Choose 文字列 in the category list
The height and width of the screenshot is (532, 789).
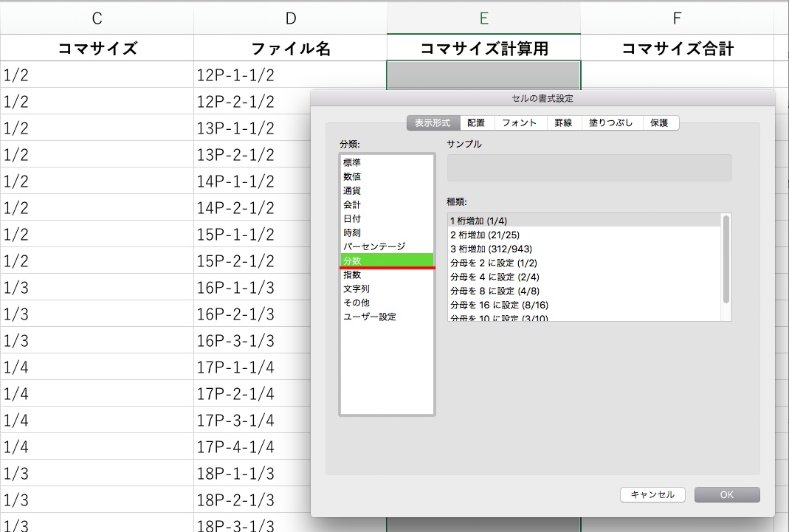click(x=356, y=289)
